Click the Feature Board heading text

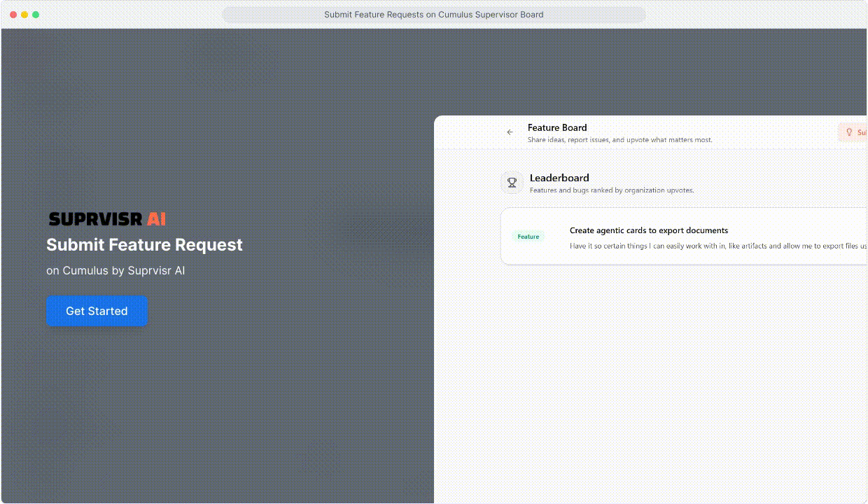click(557, 127)
